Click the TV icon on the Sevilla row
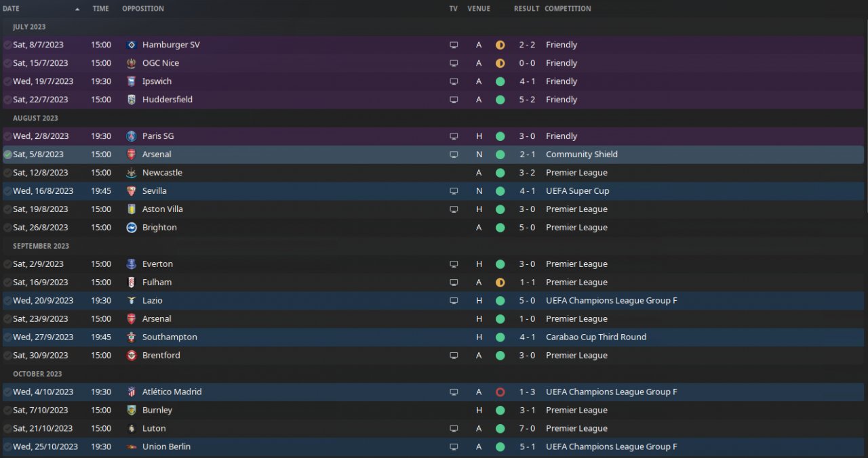868x458 pixels. [454, 191]
